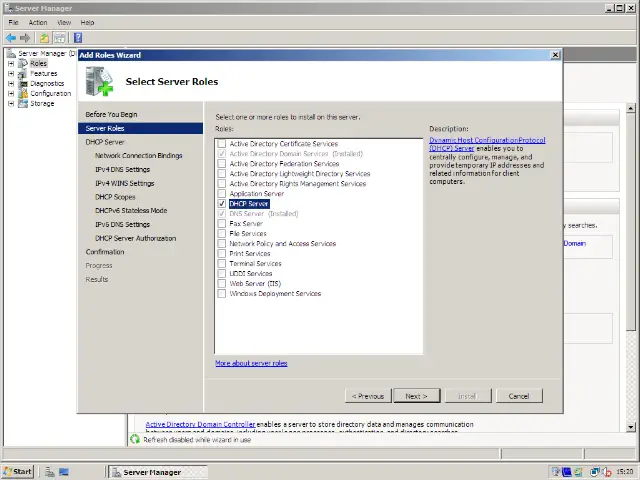This screenshot has width=640, height=480.
Task: Select the Storage icon in the tree
Action: click(x=23, y=103)
